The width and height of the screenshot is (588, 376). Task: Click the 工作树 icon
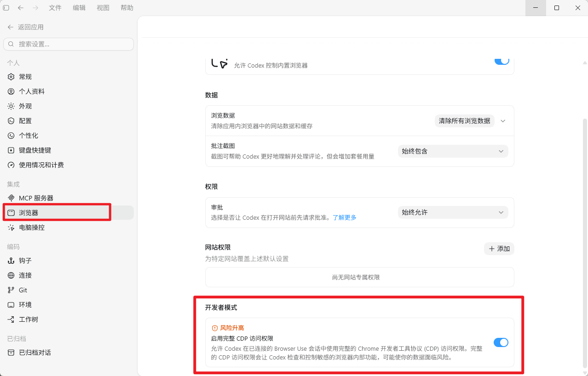pyautogui.click(x=11, y=319)
